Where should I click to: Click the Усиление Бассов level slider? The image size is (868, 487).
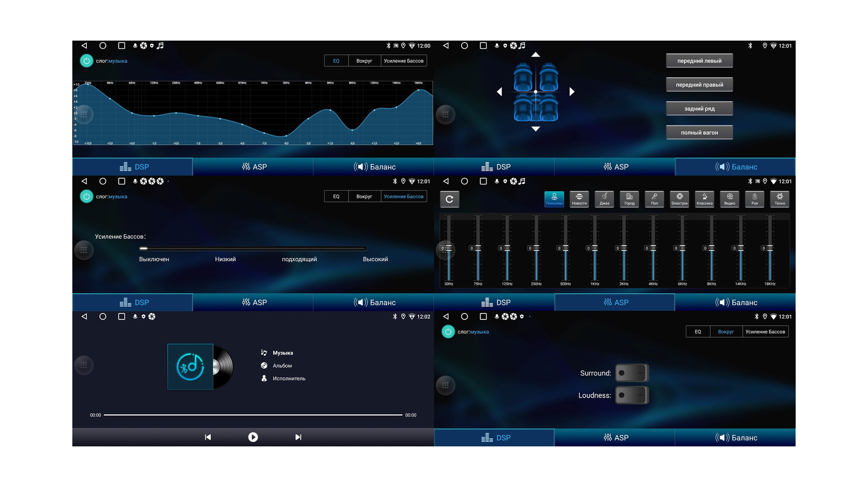pyautogui.click(x=253, y=248)
